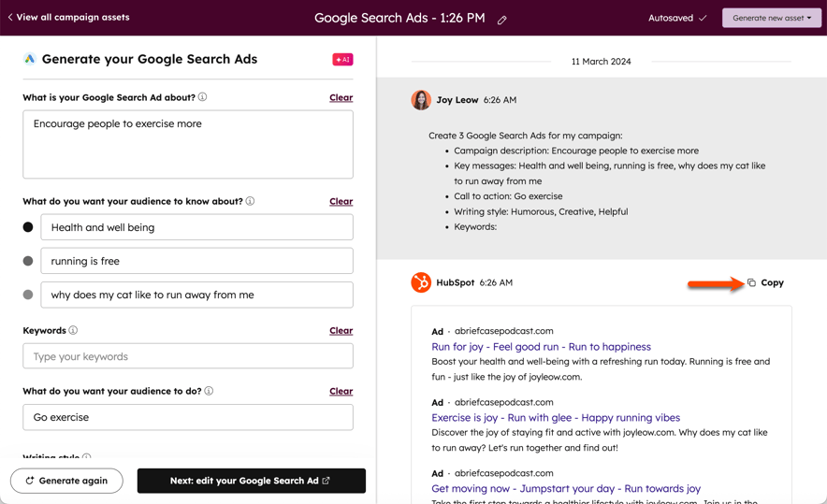Viewport: 827px width, 504px height.
Task: Click the pencil icon to rename the campaign
Action: pos(502,20)
